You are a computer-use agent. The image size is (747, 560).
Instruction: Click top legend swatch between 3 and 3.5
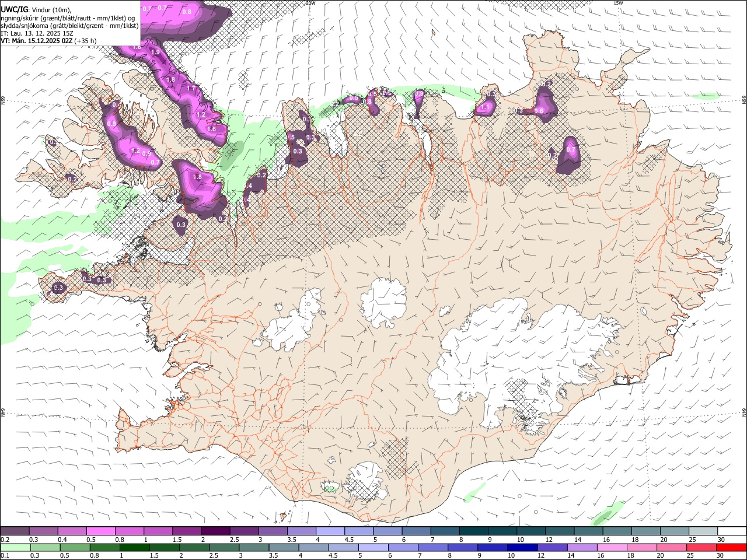coord(273,531)
